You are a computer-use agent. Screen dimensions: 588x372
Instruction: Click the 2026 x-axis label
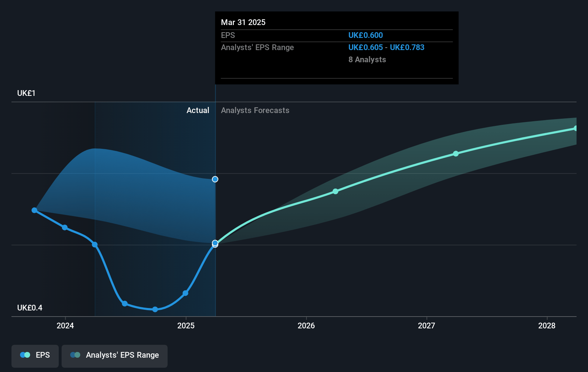[x=306, y=325]
